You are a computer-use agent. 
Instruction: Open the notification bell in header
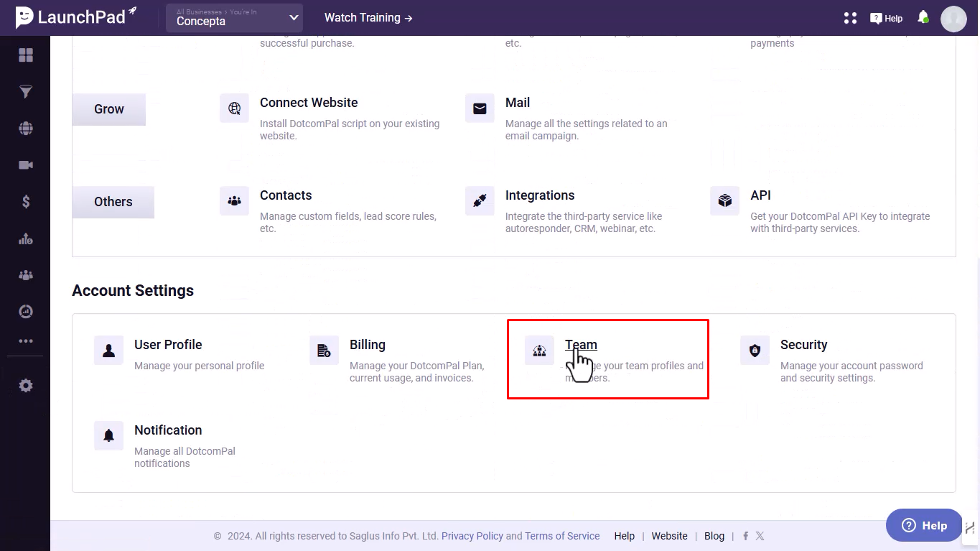(923, 17)
